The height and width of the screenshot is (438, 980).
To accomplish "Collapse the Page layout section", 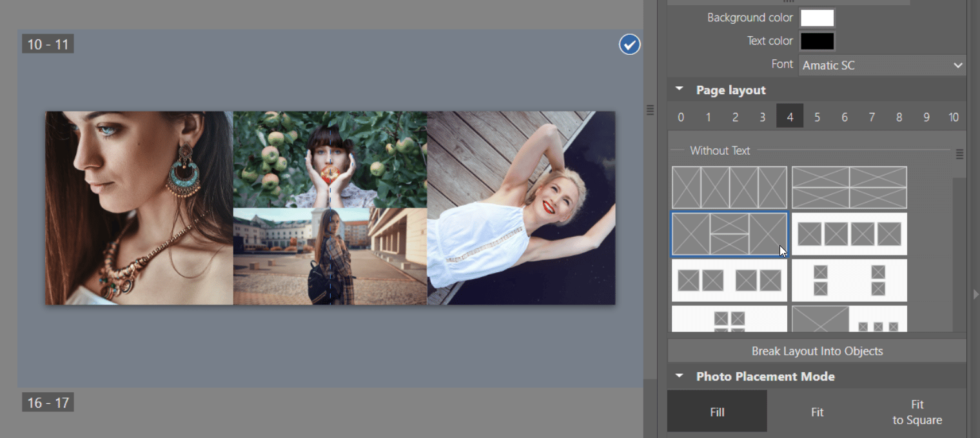I will 679,90.
